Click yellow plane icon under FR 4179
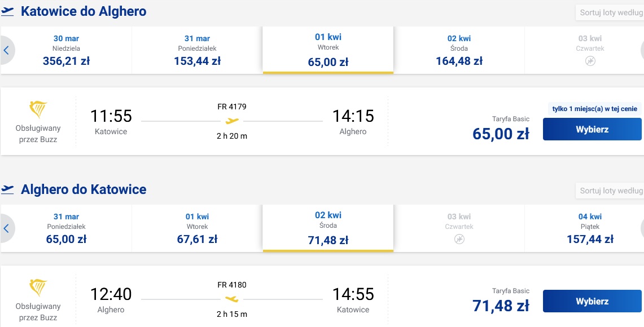Image resolution: width=644 pixels, height=327 pixels. (x=232, y=121)
